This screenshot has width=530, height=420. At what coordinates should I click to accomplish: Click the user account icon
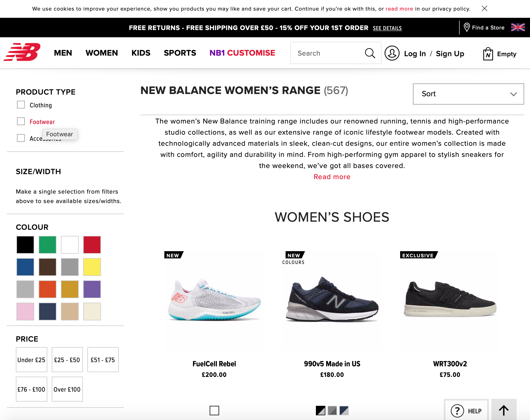pyautogui.click(x=392, y=53)
